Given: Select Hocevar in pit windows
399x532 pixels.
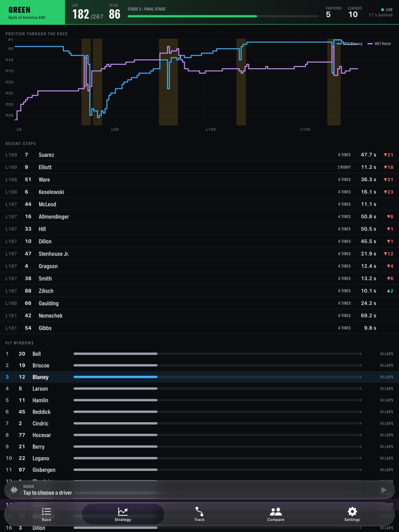Looking at the screenshot, I should 199,435.
